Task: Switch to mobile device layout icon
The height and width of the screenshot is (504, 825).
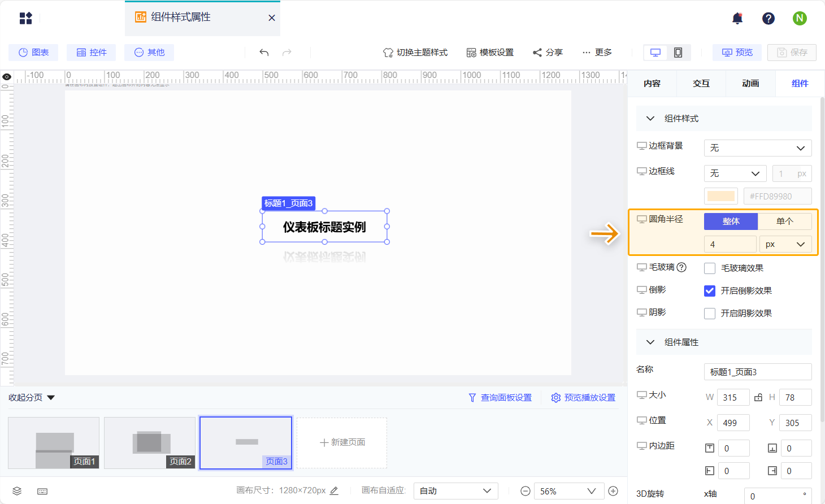Action: 678,53
